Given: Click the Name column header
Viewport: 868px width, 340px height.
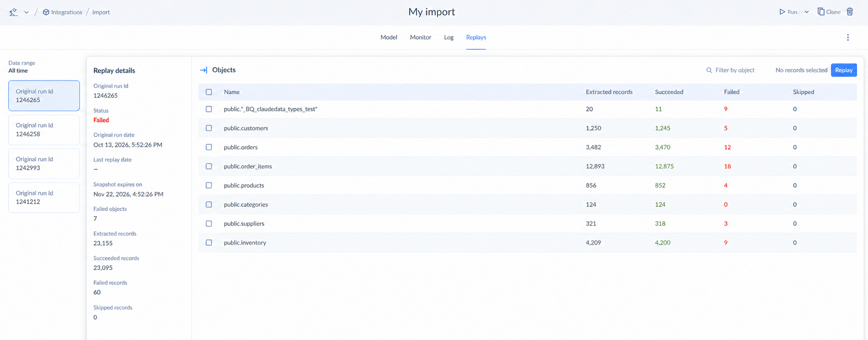Looking at the screenshot, I should [232, 92].
